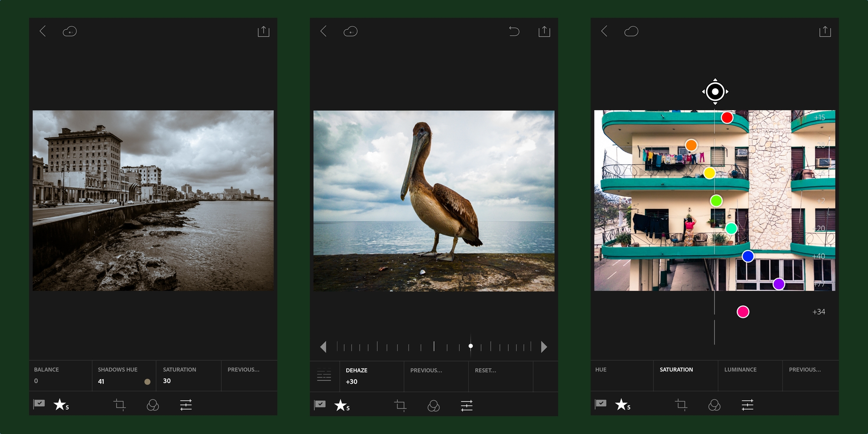Open presets circles icon under the seawall photo

click(x=153, y=405)
